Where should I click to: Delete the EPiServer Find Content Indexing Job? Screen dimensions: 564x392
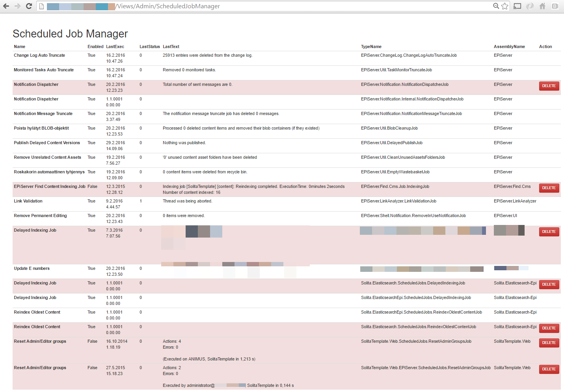tap(549, 188)
